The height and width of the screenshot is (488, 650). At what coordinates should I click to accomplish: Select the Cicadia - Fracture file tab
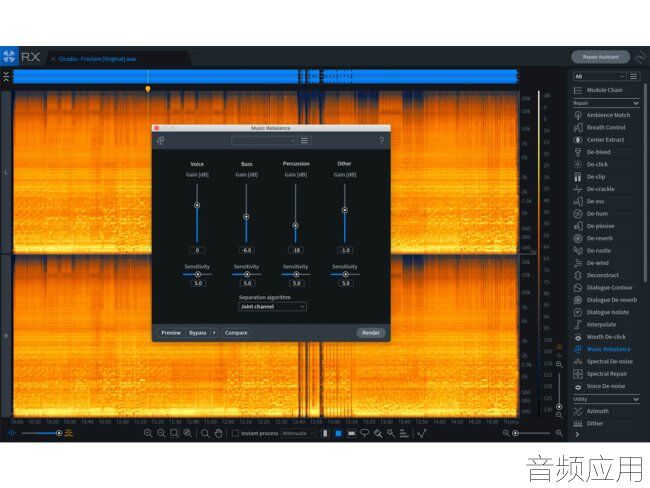click(x=97, y=59)
